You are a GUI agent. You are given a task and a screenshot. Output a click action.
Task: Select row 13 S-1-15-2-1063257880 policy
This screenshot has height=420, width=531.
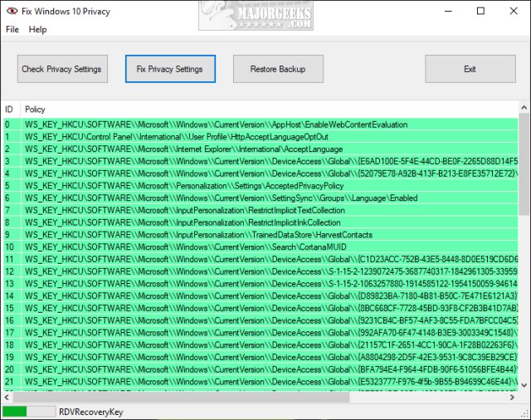[x=261, y=284]
